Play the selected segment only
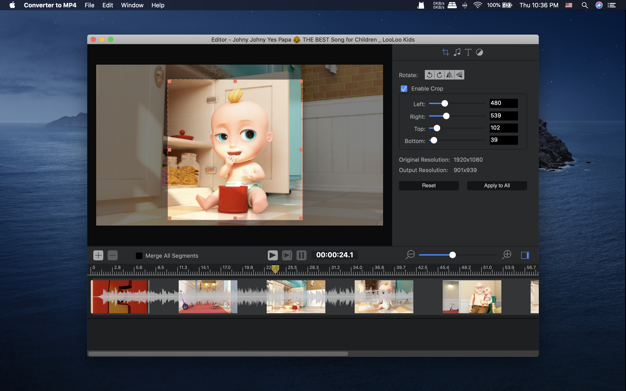Viewport: 626px width, 391px height. [x=287, y=255]
